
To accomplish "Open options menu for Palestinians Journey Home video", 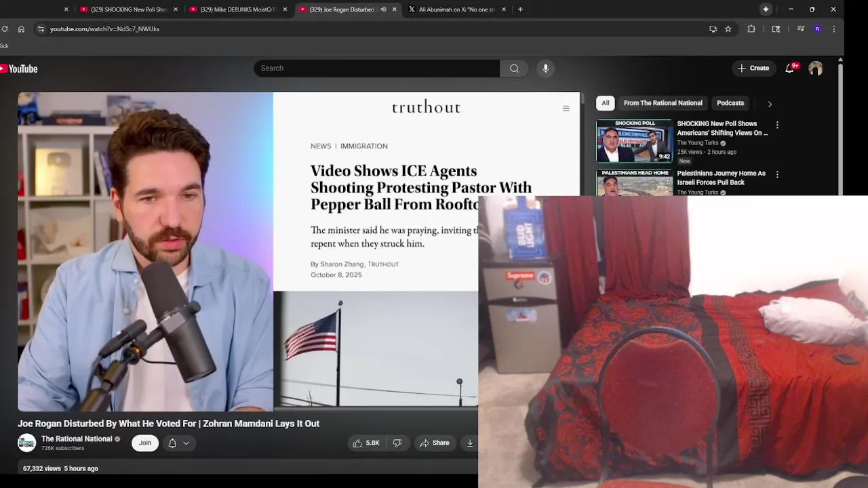I will (x=777, y=175).
